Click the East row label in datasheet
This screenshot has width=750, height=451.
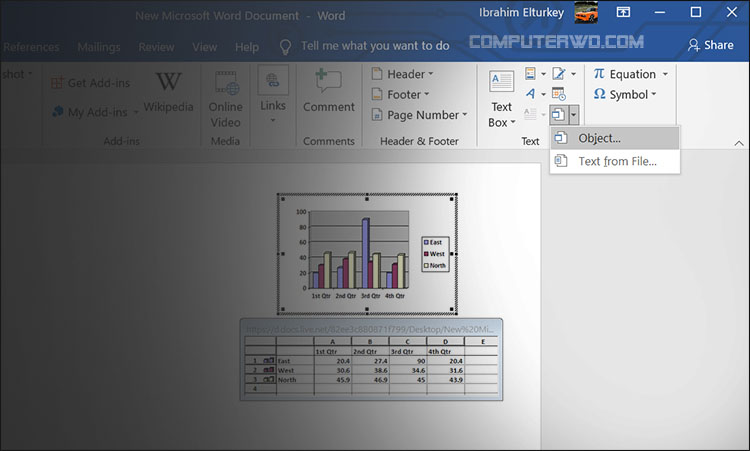295,361
